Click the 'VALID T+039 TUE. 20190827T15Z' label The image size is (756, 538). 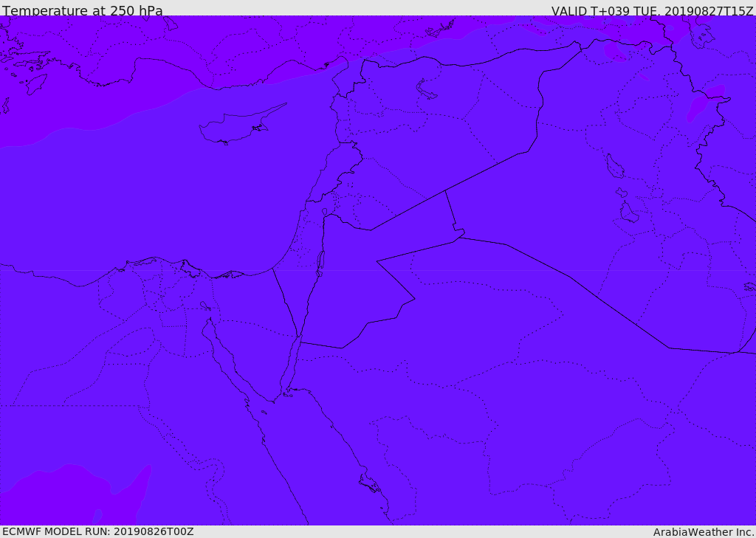(652, 10)
